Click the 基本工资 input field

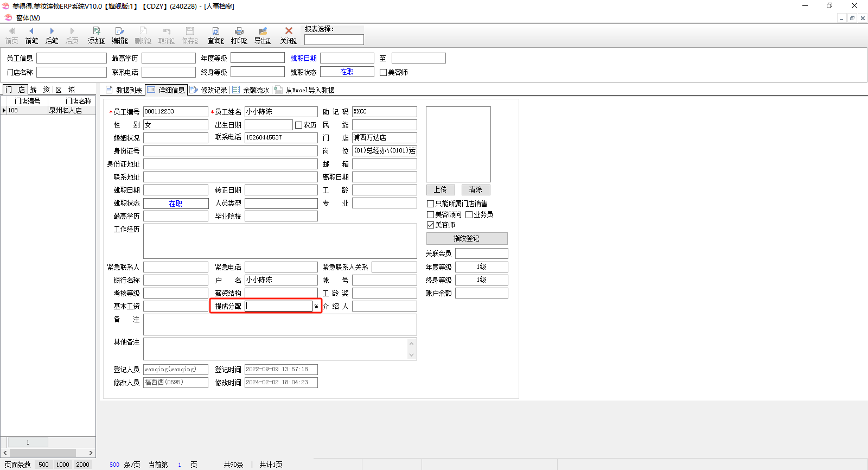tap(176, 306)
